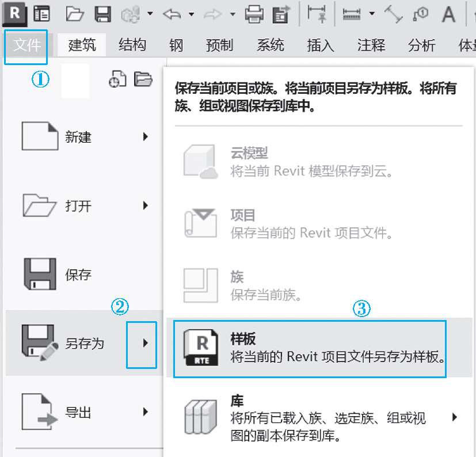Expand the 打开 submenu arrow
Screen dimensions: 476x457
coord(146,205)
